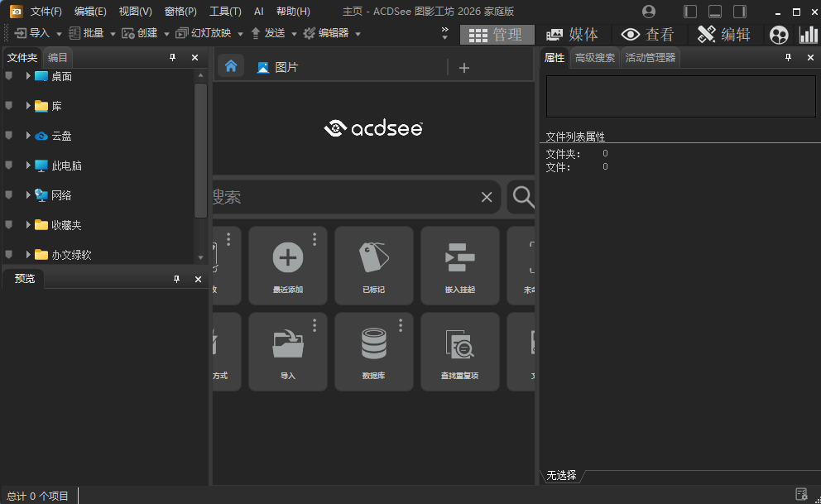The width and height of the screenshot is (821, 504).
Task: Open the 高级搜索 (Advanced Search) tab
Action: point(594,57)
